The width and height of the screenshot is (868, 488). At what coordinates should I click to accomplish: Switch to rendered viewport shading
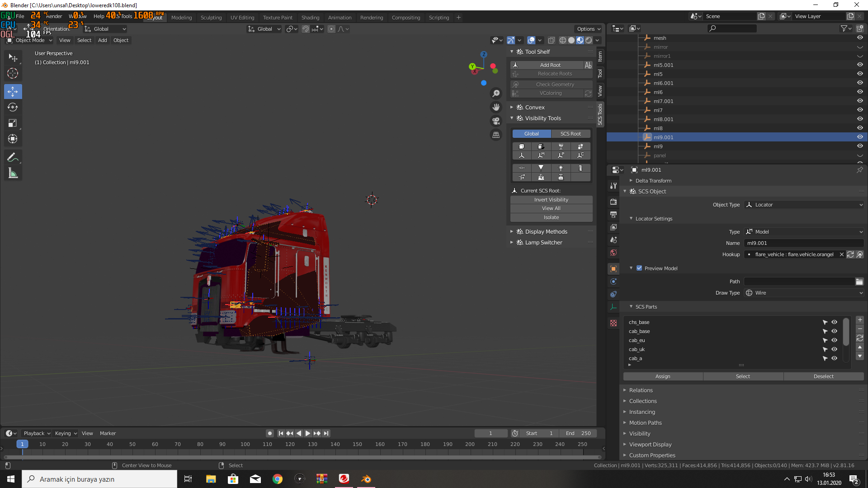click(x=589, y=40)
